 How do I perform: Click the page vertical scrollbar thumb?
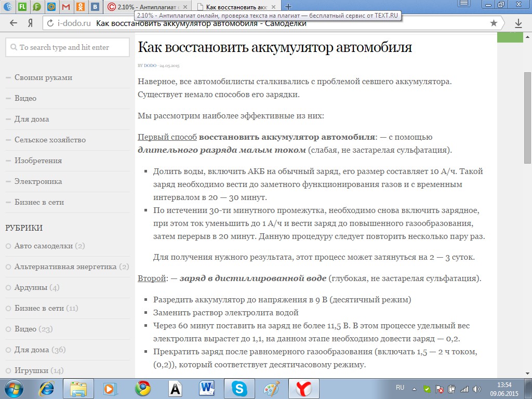tap(528, 117)
